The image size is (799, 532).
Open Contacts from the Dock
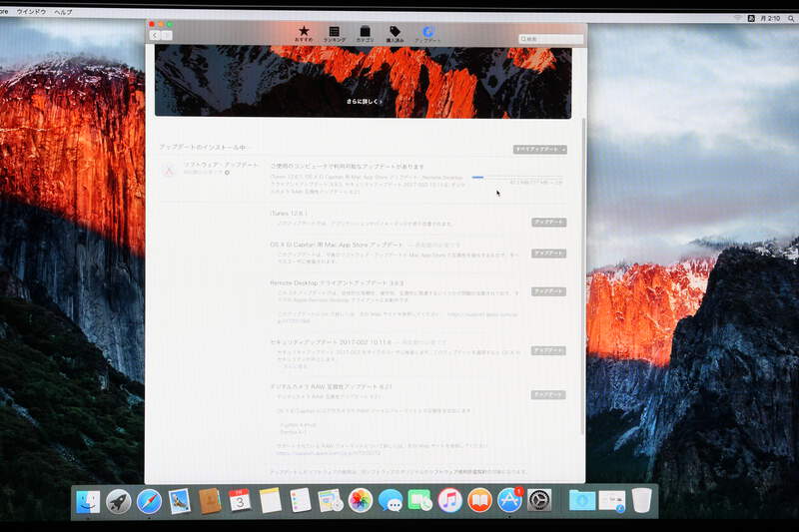click(210, 501)
